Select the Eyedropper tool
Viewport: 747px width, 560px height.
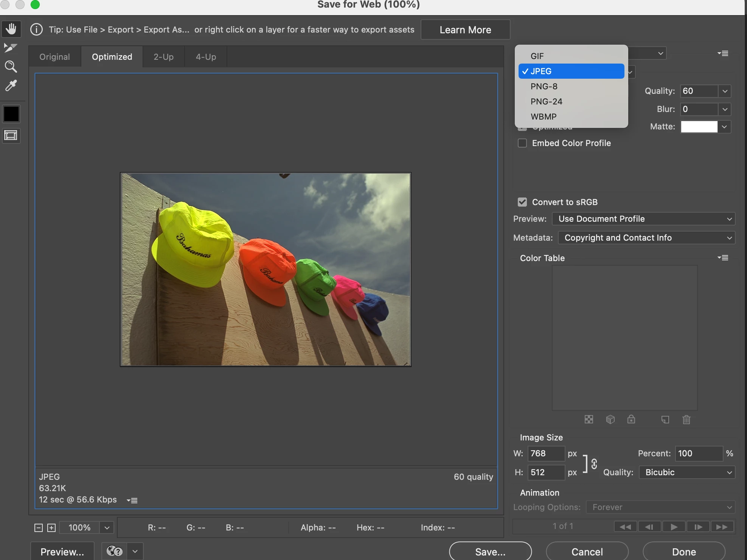[x=11, y=86]
